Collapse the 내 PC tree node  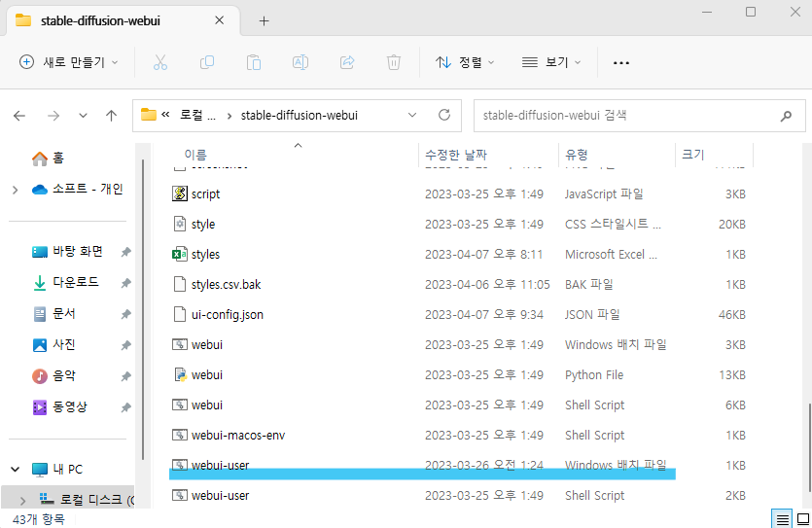tap(15, 470)
